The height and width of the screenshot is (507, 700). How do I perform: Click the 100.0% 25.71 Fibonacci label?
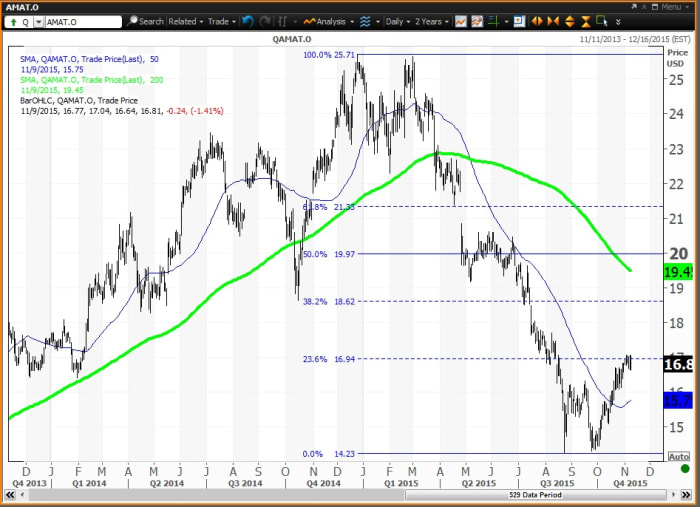(x=329, y=55)
